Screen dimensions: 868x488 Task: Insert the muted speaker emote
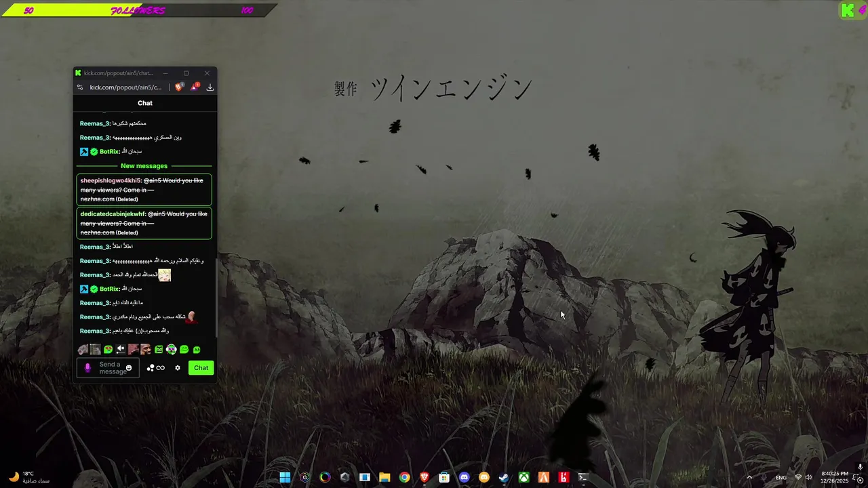121,350
